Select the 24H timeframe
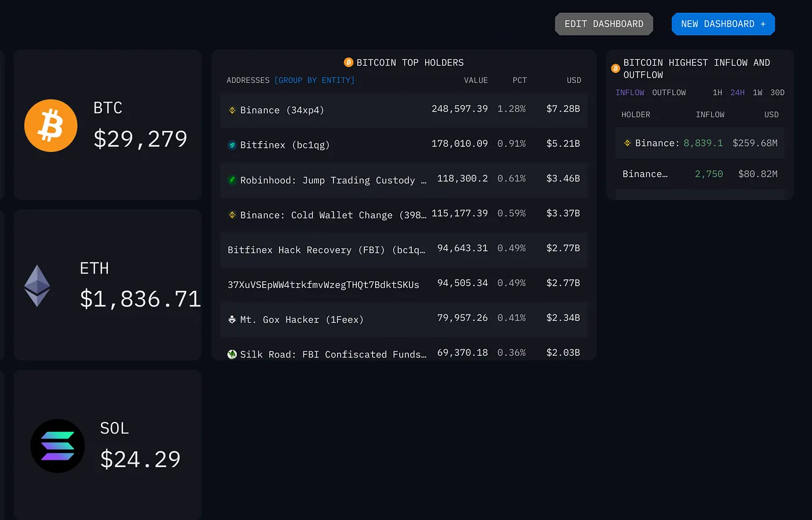The height and width of the screenshot is (520, 812). pos(737,93)
